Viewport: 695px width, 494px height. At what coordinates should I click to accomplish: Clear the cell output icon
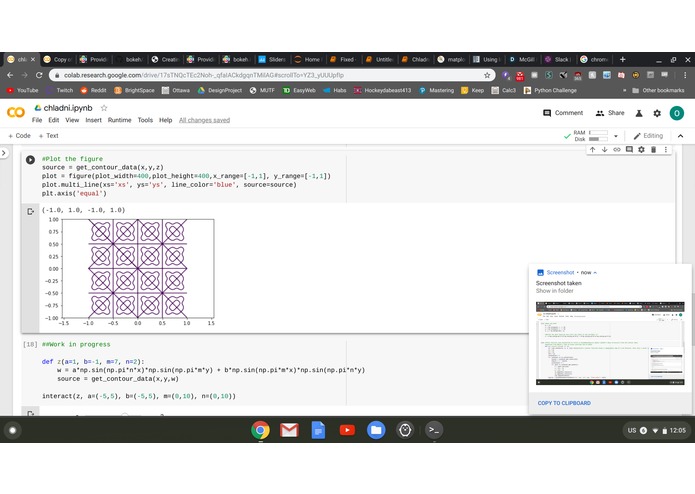click(30, 212)
